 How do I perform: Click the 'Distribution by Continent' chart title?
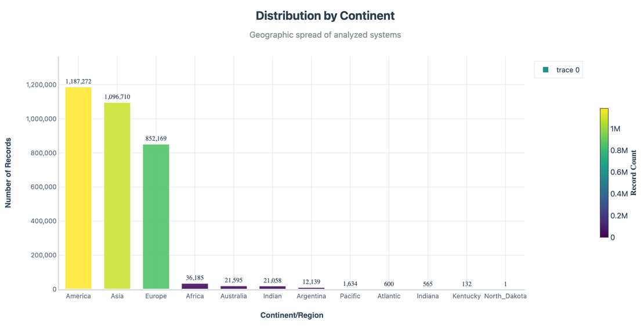coord(325,16)
